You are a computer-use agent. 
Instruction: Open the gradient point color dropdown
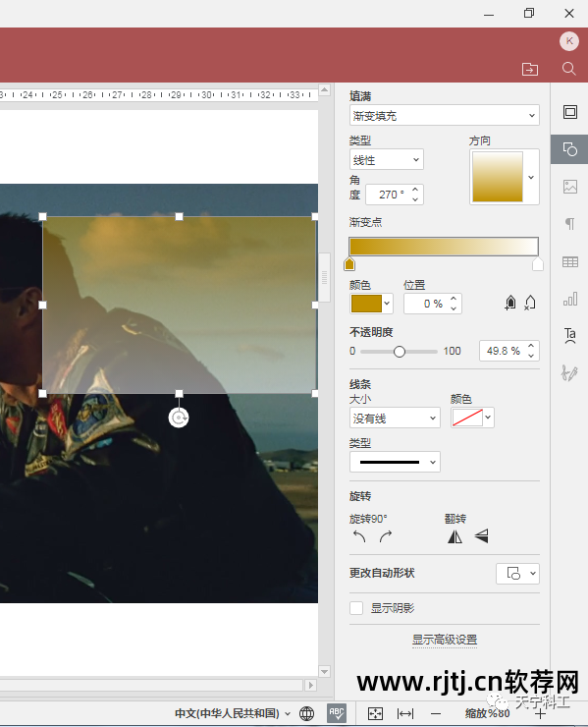(387, 305)
